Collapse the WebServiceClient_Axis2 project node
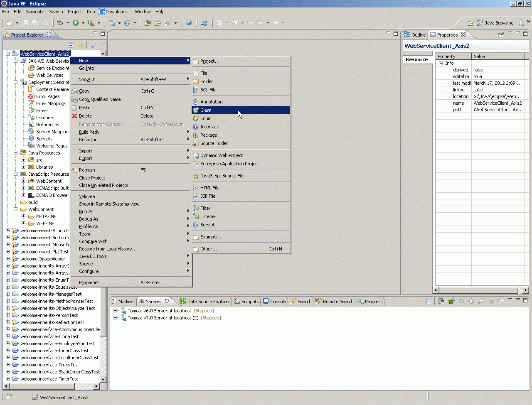This screenshot has height=405, width=532. coord(7,54)
